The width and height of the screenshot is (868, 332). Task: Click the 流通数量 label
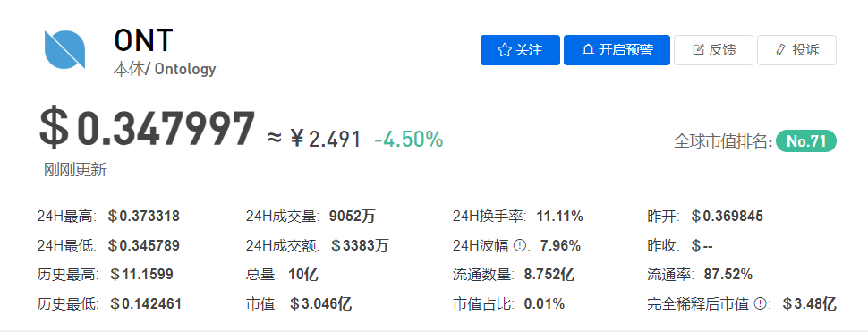[484, 274]
